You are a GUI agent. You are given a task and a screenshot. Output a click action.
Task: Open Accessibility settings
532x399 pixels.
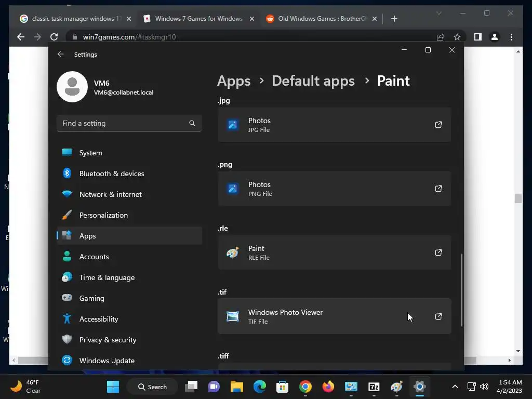129,319
